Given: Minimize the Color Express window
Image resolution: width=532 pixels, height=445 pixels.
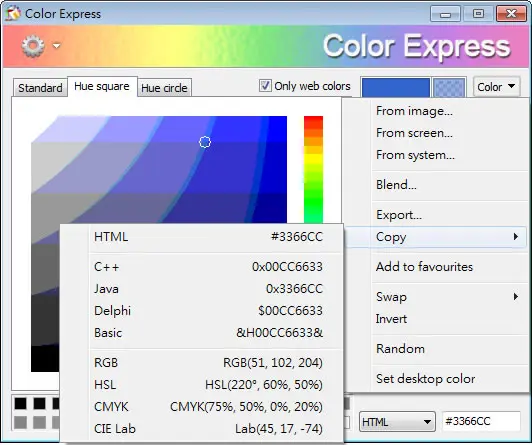Looking at the screenshot, I should 445,14.
